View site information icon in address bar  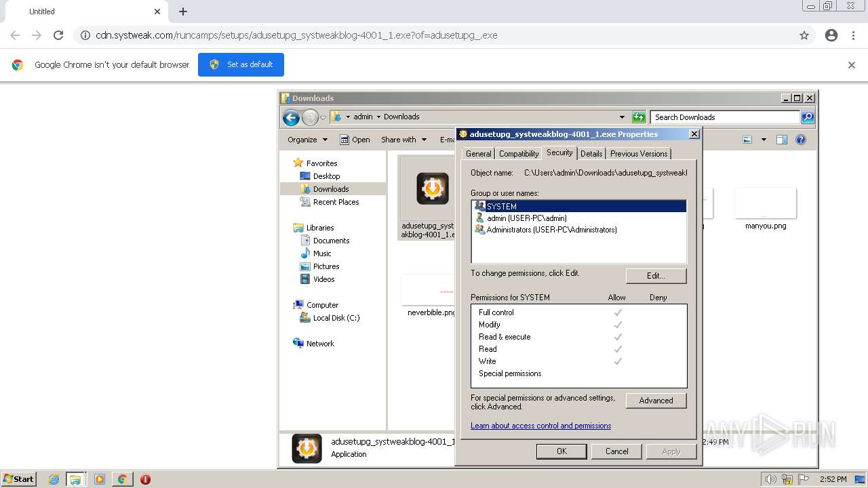click(85, 35)
